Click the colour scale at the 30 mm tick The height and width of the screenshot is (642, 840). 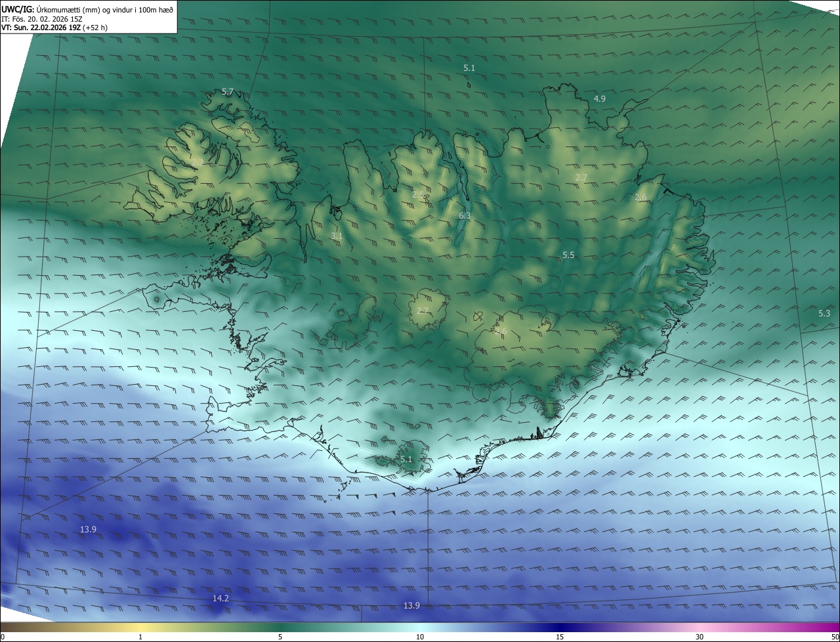point(700,628)
